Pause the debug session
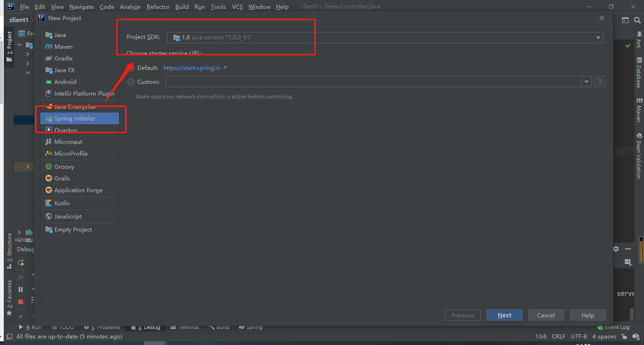The width and height of the screenshot is (644, 345). (21, 290)
